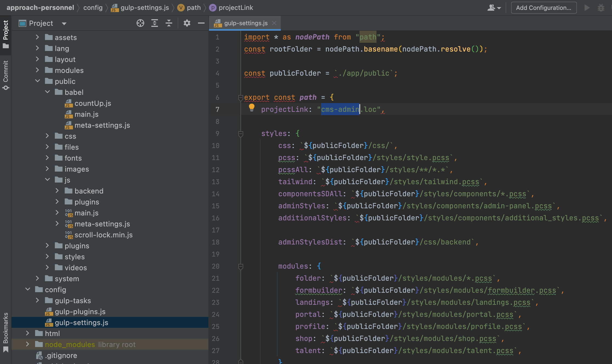Expand the gulp-tasks folder
The width and height of the screenshot is (612, 364).
click(38, 300)
